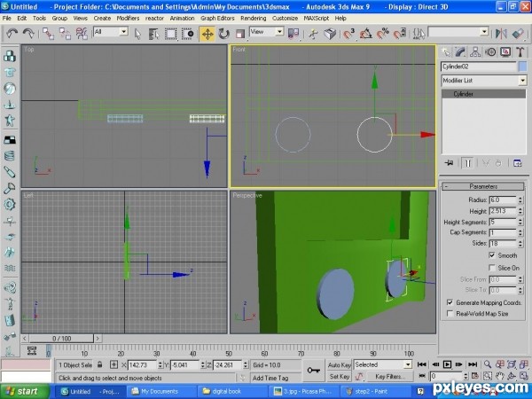Click the Windows start button
The image size is (532, 399).
tap(25, 392)
